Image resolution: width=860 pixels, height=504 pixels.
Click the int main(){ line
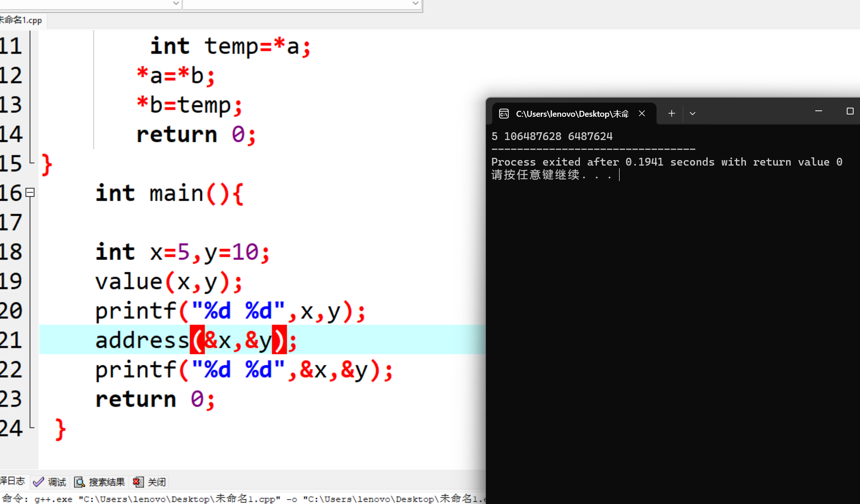click(x=170, y=193)
